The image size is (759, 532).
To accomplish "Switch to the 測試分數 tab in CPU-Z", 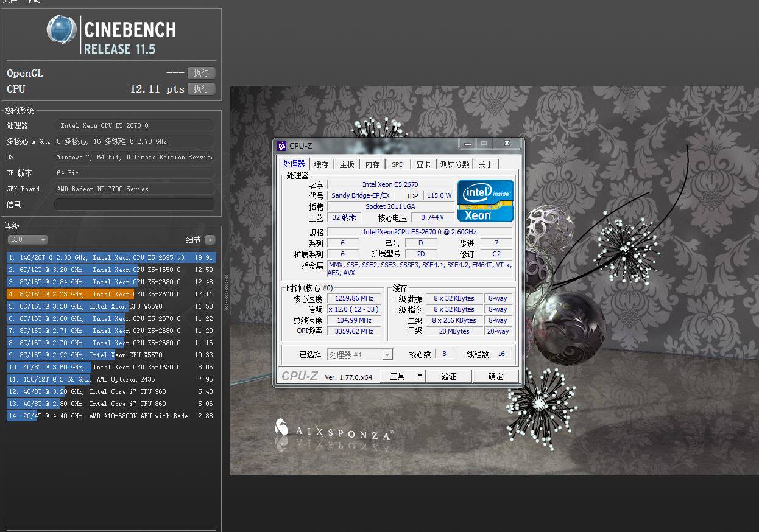I will point(455,164).
